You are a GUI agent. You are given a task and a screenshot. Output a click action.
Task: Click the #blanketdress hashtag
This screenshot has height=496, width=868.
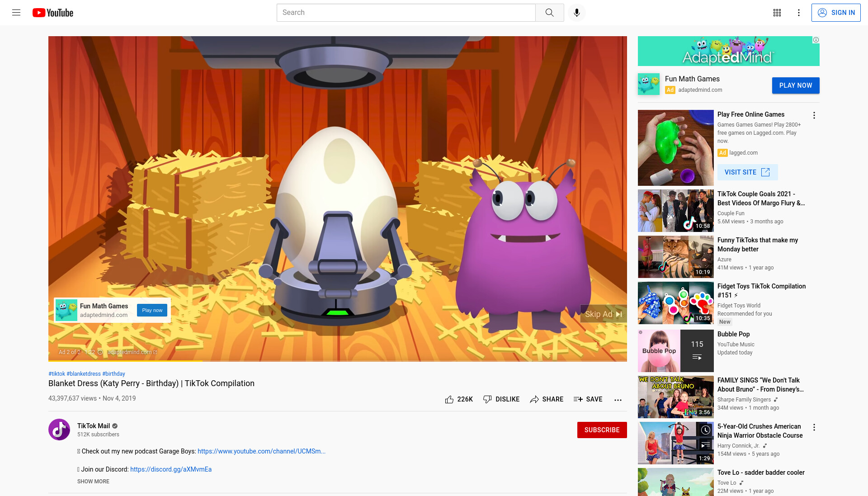(84, 374)
